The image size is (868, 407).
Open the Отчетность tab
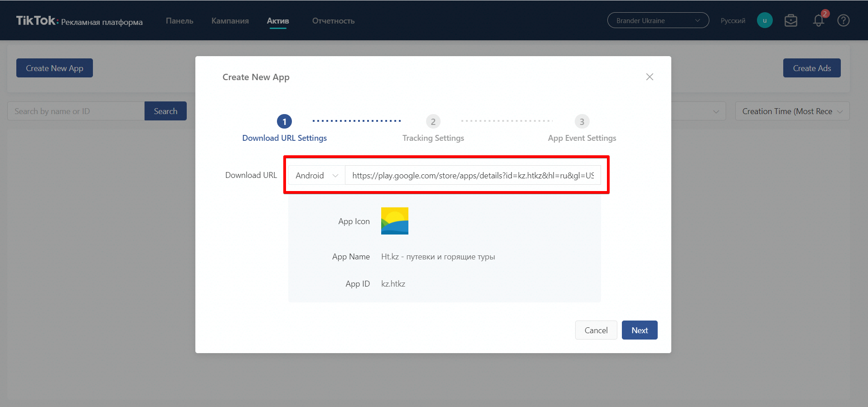tap(333, 21)
